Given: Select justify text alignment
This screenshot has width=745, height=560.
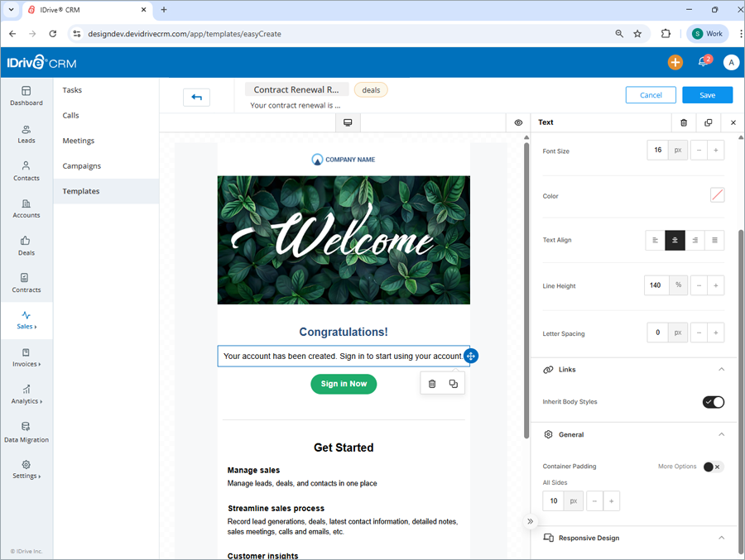Looking at the screenshot, I should pos(714,240).
